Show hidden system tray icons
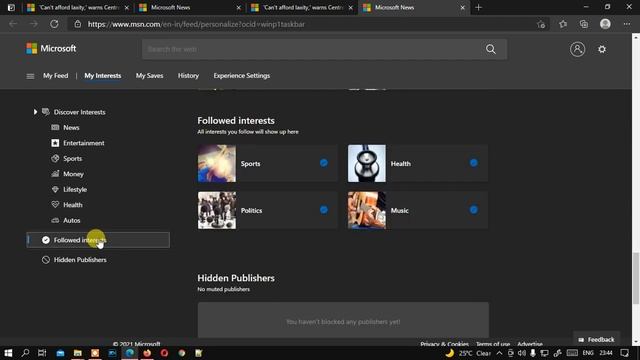 coord(499,353)
